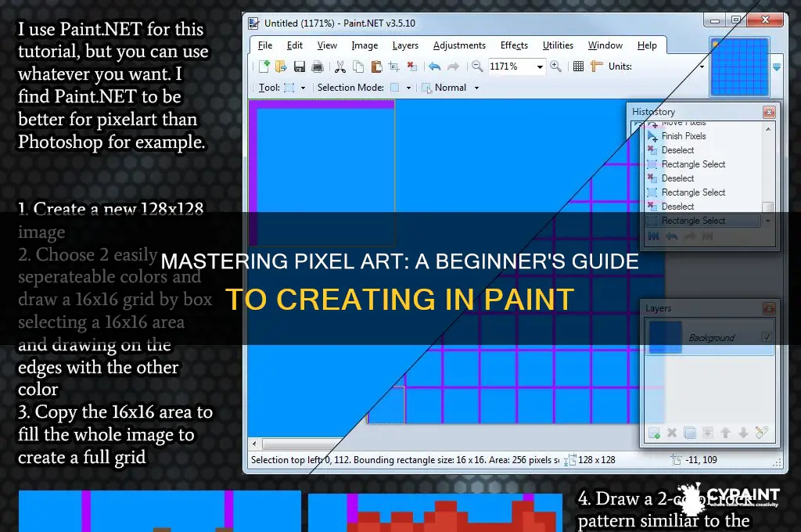Click the Redo arrow toolbar icon
The width and height of the screenshot is (801, 532).
coord(453,66)
